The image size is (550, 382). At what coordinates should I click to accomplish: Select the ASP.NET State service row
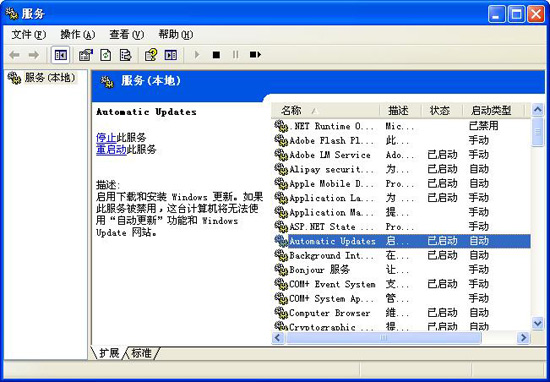click(x=402, y=227)
